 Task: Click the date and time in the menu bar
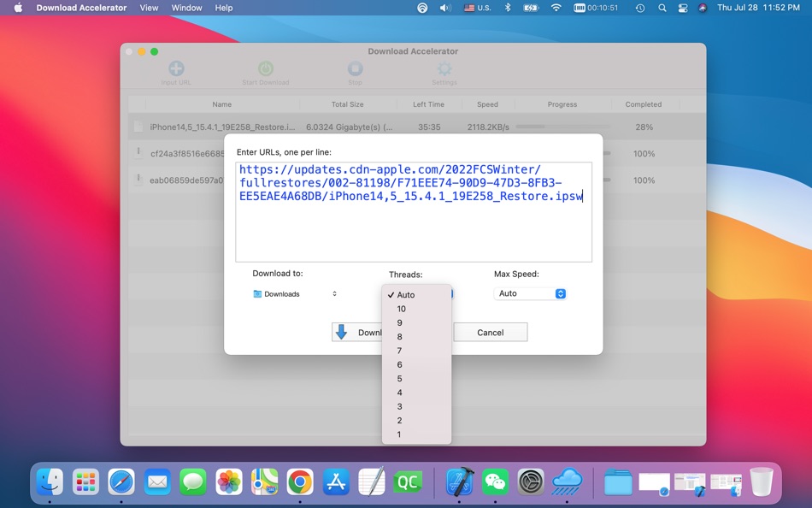click(758, 8)
